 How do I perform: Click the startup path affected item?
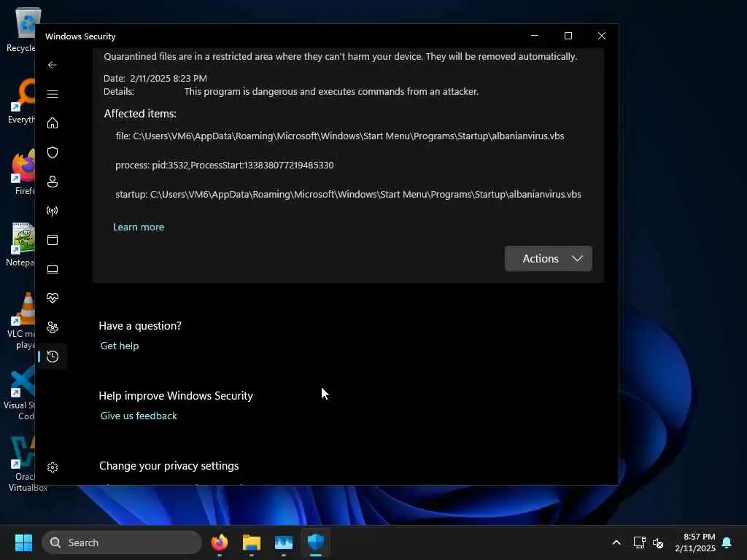point(348,194)
